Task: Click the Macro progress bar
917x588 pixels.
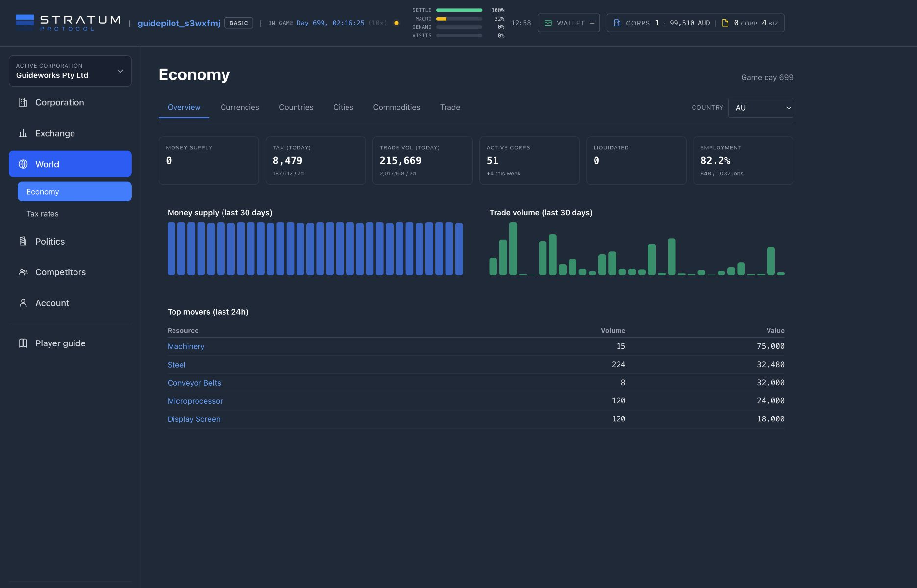Action: (459, 19)
